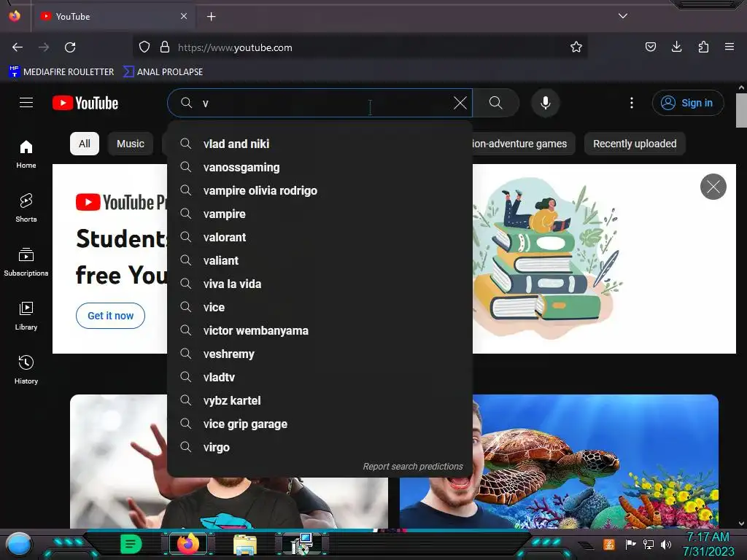Viewport: 747px width, 560px height.
Task: Open Library in sidebar
Action: (26, 316)
